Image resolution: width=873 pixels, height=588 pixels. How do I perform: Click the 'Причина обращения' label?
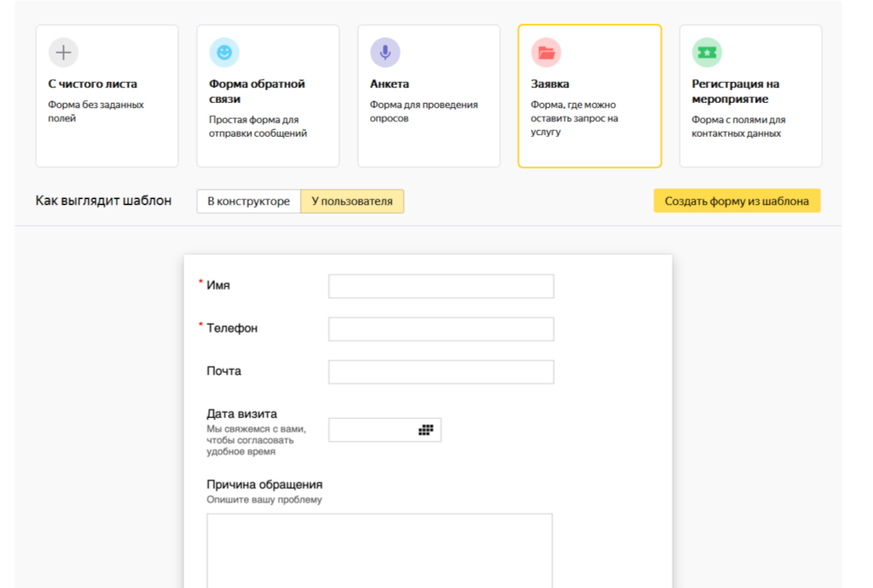[265, 484]
